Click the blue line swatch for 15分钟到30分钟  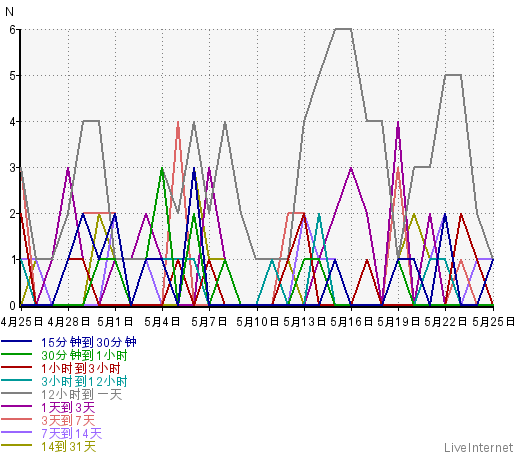click(16, 341)
